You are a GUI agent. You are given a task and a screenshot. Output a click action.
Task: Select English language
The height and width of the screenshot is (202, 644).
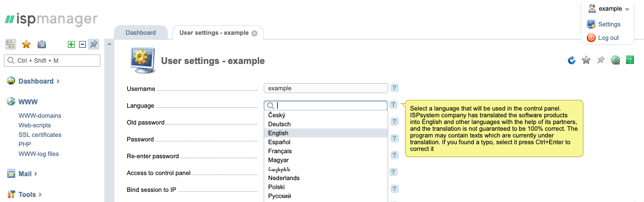[x=326, y=133]
